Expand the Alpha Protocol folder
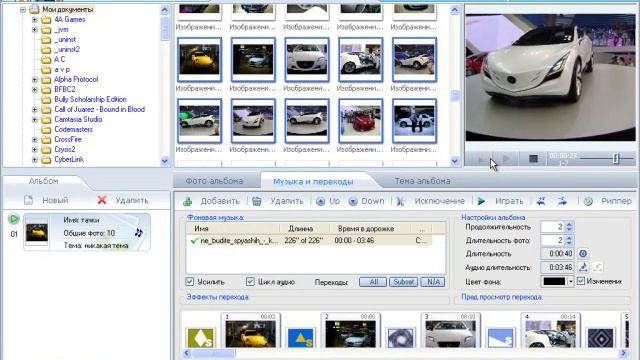Screen dimensions: 640x360 coord(35,79)
